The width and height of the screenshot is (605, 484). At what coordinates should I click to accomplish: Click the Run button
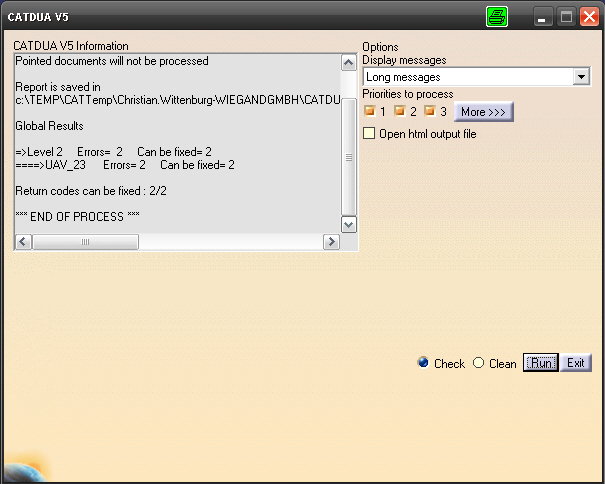pos(541,363)
